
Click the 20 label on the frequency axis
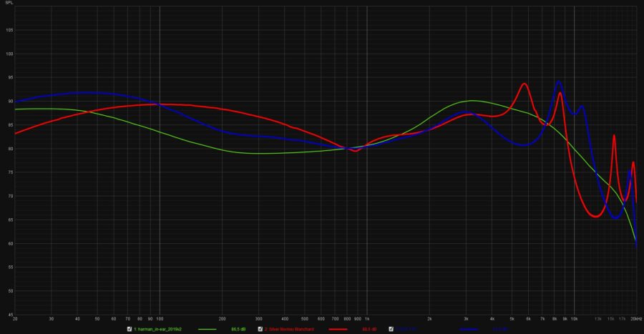(15, 319)
